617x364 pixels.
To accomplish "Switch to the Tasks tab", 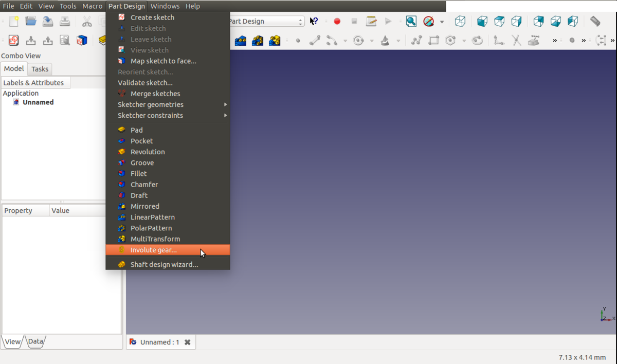I will click(40, 69).
